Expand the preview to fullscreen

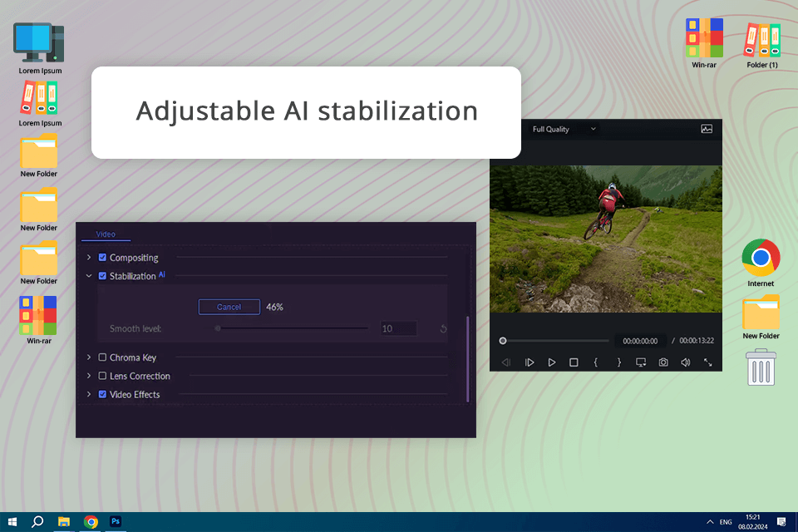tap(708, 362)
